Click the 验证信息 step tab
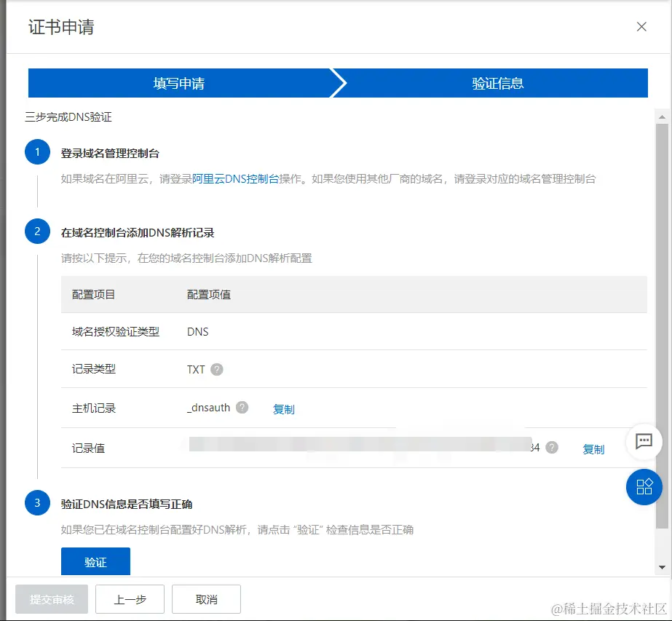Screen dimensions: 672x621 497,83
